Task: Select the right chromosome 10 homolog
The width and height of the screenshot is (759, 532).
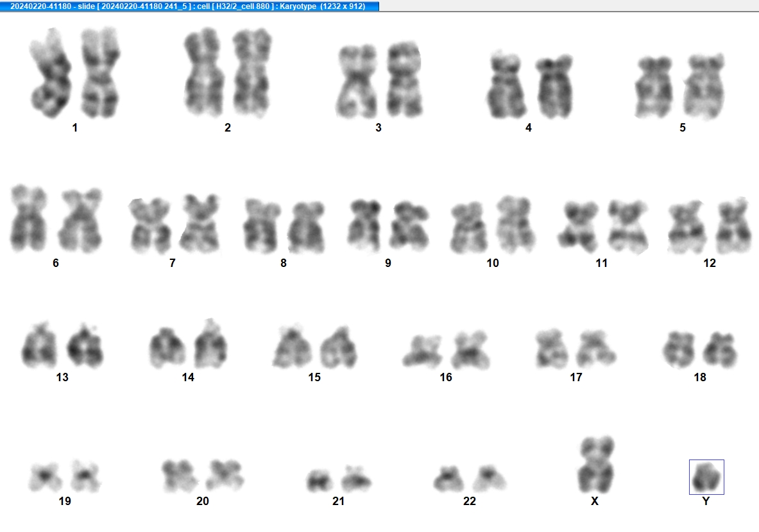Action: click(x=516, y=225)
